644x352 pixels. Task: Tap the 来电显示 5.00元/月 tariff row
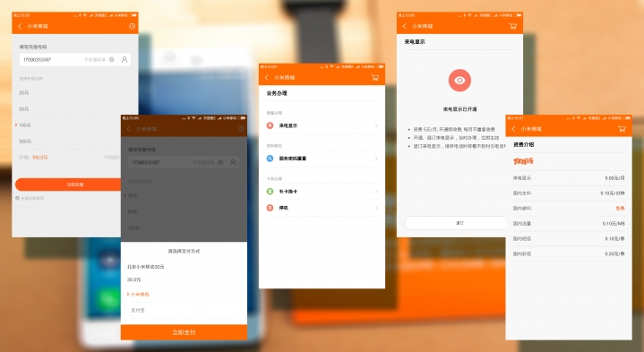(569, 178)
